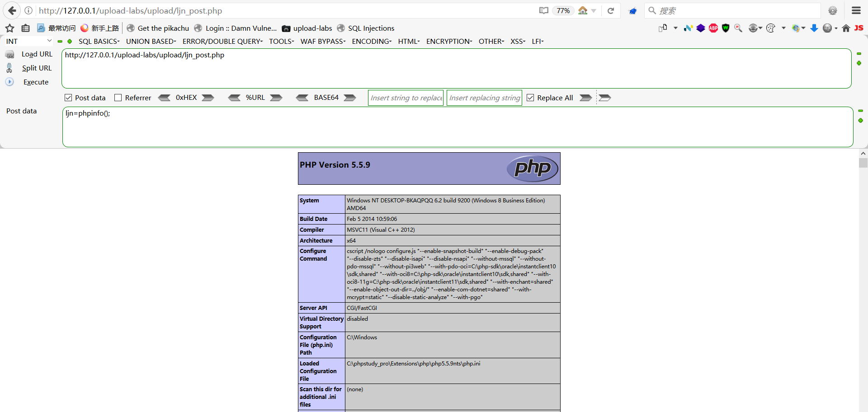Click Execute to send the request
The image size is (868, 412).
point(28,82)
